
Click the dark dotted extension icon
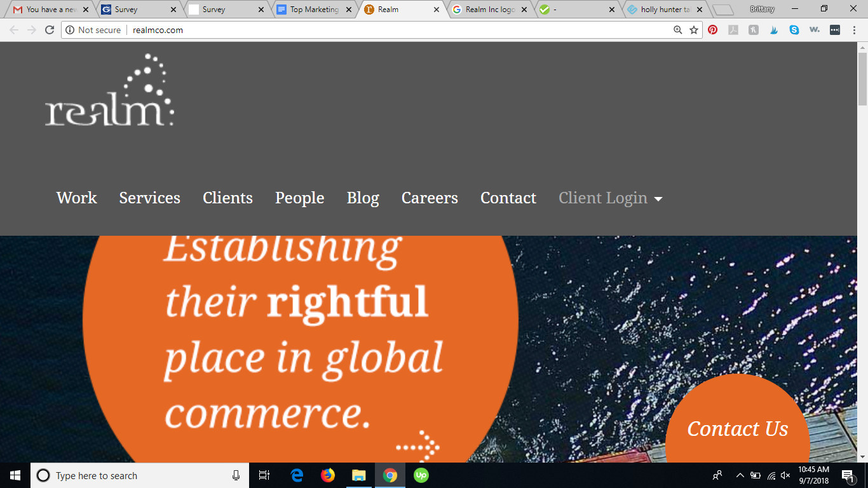click(835, 30)
